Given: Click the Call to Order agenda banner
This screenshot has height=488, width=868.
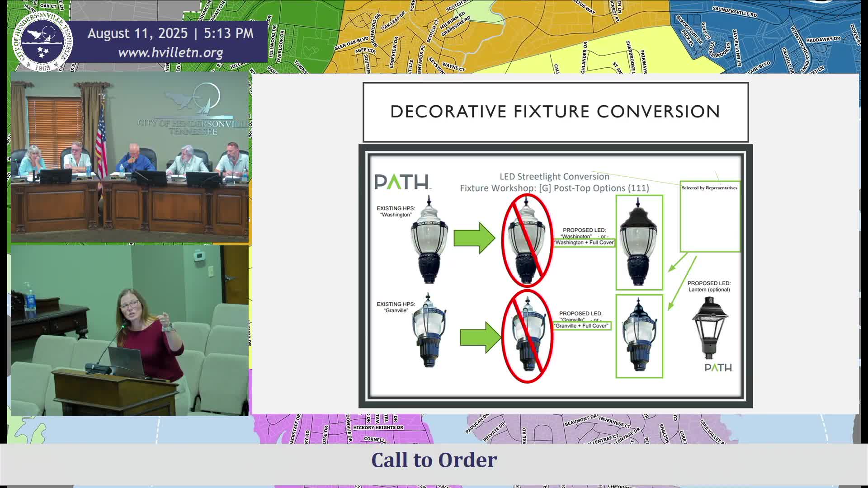Looking at the screenshot, I should tap(434, 460).
